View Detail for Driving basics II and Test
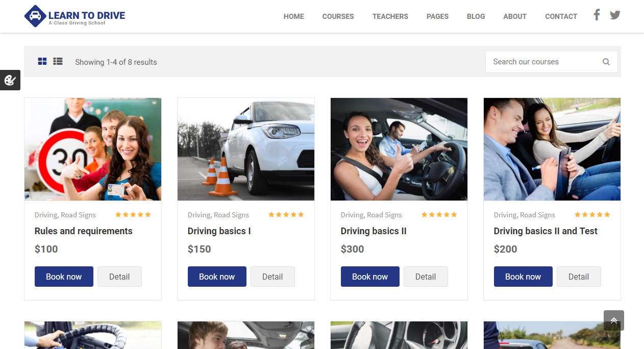The height and width of the screenshot is (349, 644). click(x=578, y=277)
